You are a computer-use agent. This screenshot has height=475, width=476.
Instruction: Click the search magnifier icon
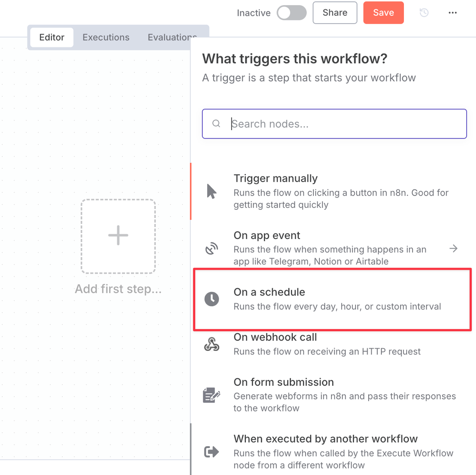[x=216, y=124]
